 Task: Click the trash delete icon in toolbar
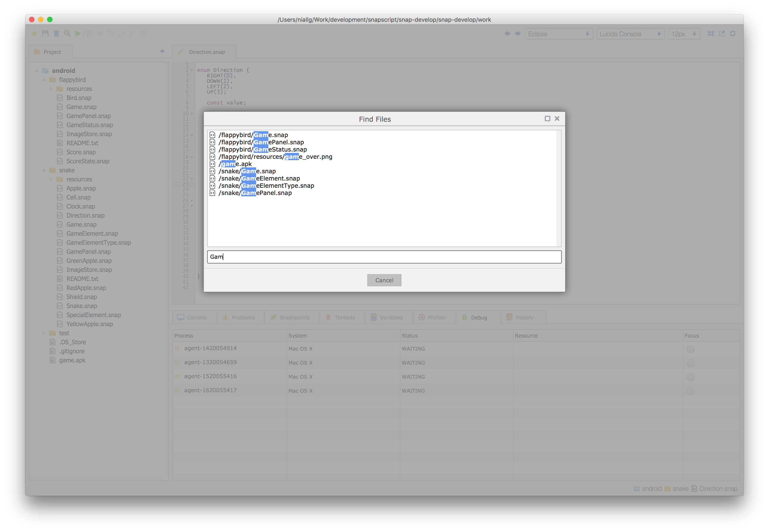click(x=56, y=34)
